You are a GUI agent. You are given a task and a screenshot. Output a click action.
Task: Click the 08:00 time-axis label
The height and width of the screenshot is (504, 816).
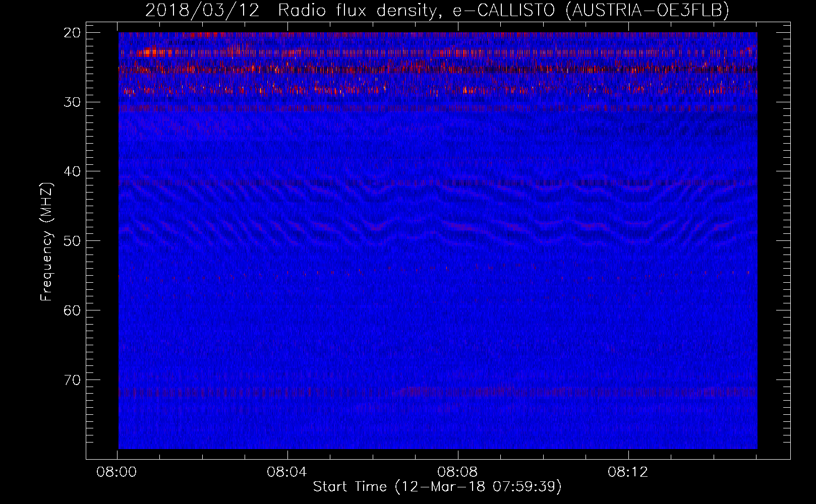(x=117, y=472)
